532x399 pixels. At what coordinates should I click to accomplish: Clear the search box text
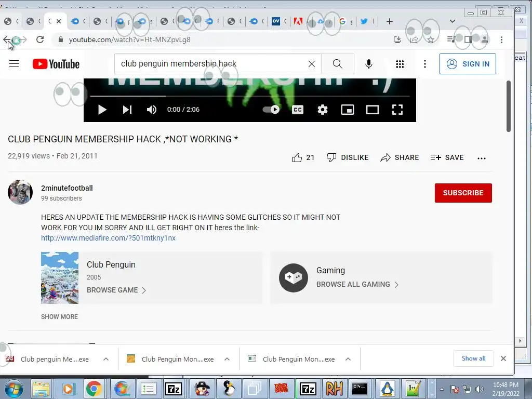312,64
